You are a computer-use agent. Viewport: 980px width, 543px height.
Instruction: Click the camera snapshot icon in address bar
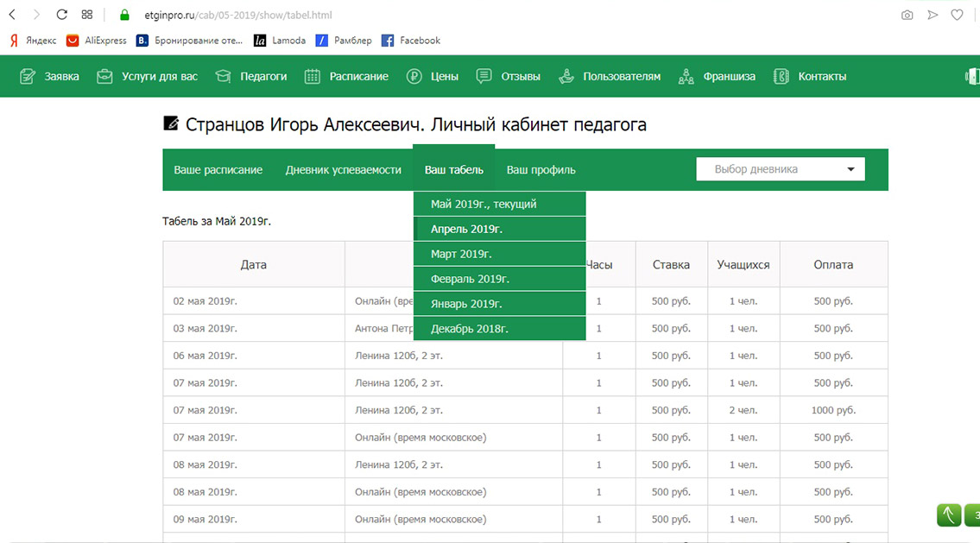[907, 15]
